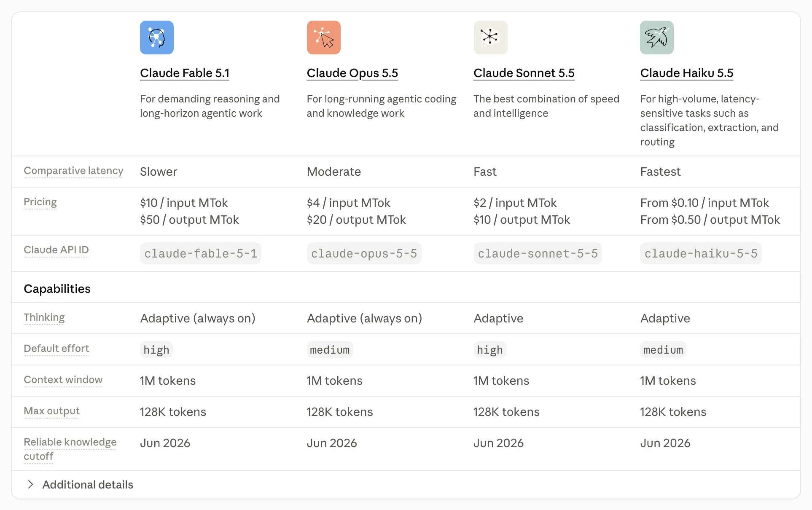
Task: Click the Fable Adaptive (always on) value
Action: (198, 318)
